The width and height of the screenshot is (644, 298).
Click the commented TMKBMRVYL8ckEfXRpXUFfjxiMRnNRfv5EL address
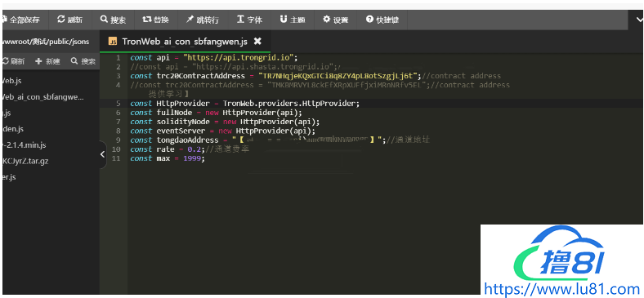coord(347,86)
